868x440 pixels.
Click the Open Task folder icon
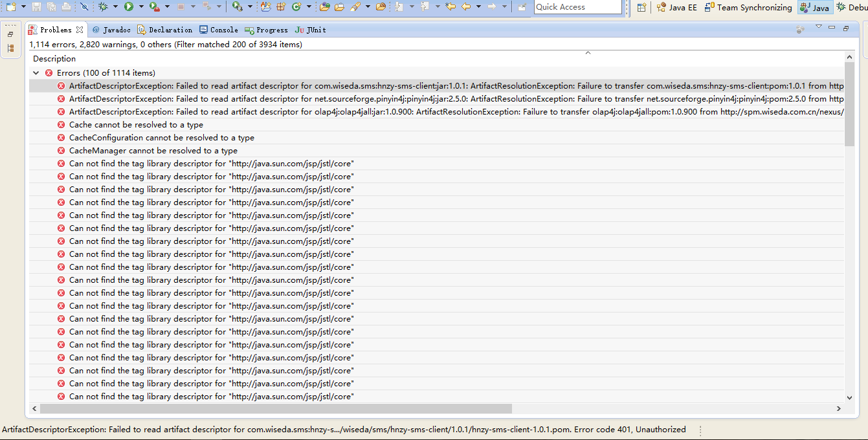(x=339, y=6)
